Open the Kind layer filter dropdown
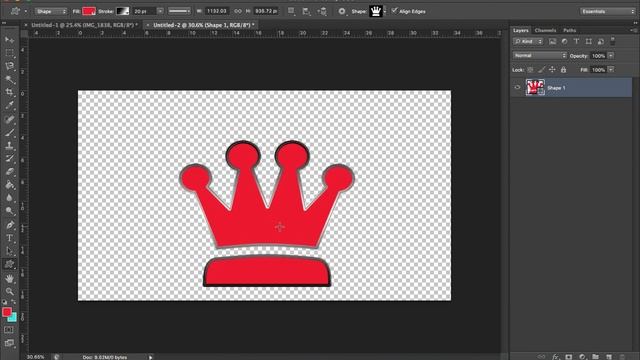 pos(528,41)
